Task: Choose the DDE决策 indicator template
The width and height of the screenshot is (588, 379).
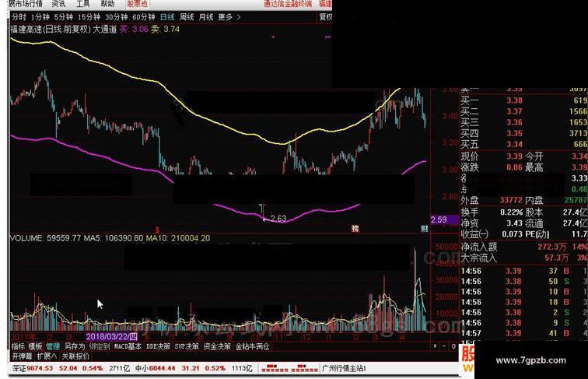Action: pos(158,346)
